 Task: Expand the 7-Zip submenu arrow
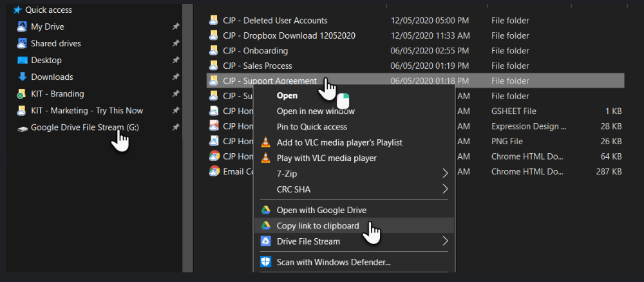(445, 174)
